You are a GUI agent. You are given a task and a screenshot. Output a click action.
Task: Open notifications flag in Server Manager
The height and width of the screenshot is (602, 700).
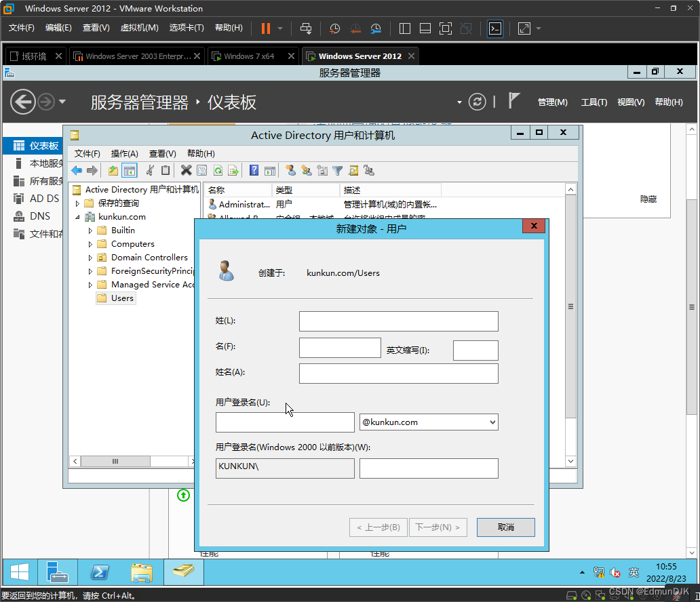pos(514,101)
